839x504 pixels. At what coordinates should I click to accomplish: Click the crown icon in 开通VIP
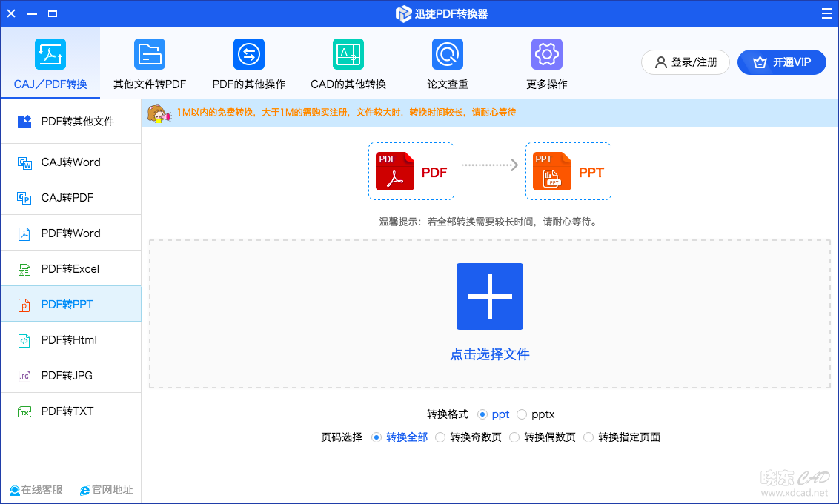click(x=760, y=62)
